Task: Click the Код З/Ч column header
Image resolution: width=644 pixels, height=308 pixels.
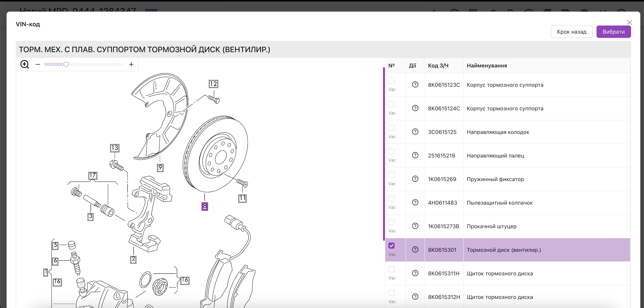Action: [438, 66]
